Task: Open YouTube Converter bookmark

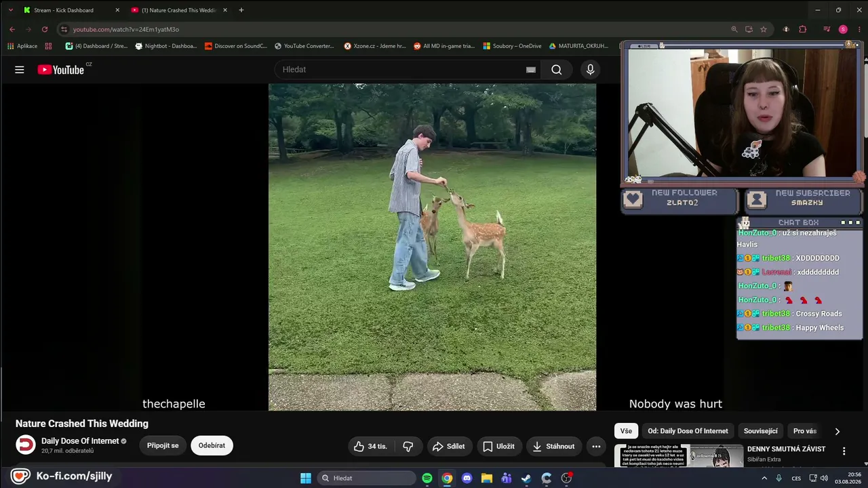Action: pos(304,46)
